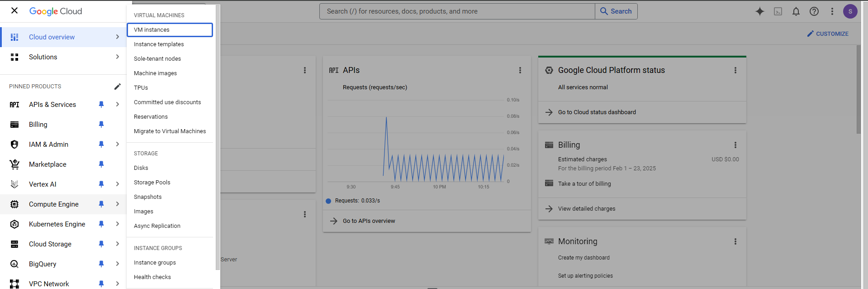Click Take a tour of billing link
This screenshot has height=289, width=868.
pyautogui.click(x=584, y=184)
